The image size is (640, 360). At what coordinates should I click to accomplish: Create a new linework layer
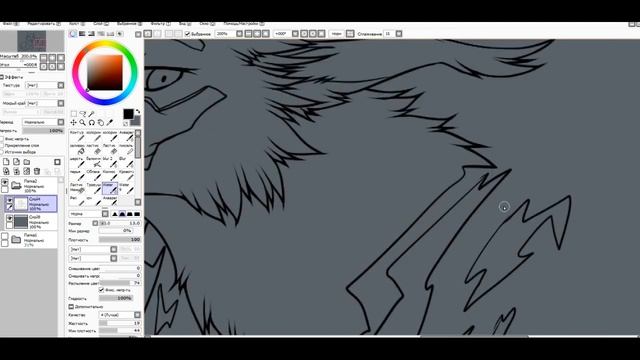16,162
